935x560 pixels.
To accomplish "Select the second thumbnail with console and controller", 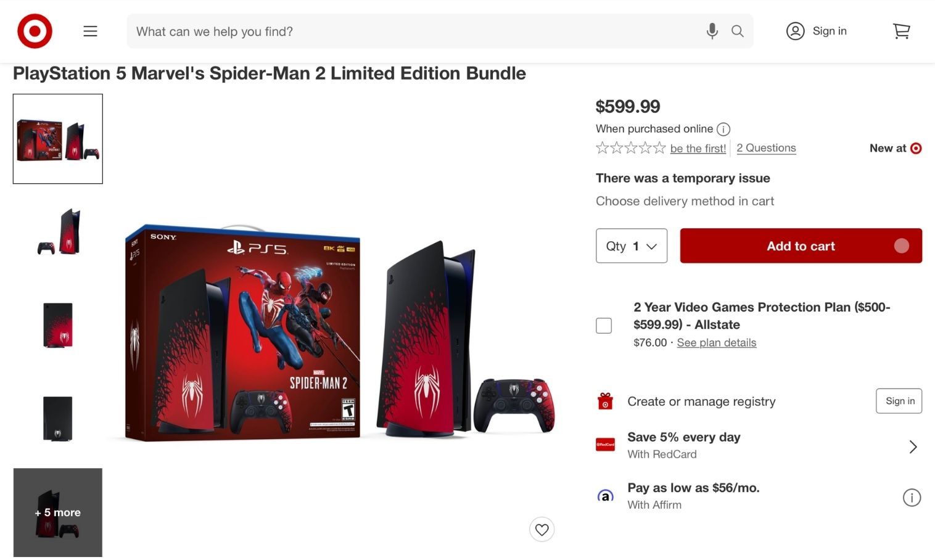I will 58,232.
